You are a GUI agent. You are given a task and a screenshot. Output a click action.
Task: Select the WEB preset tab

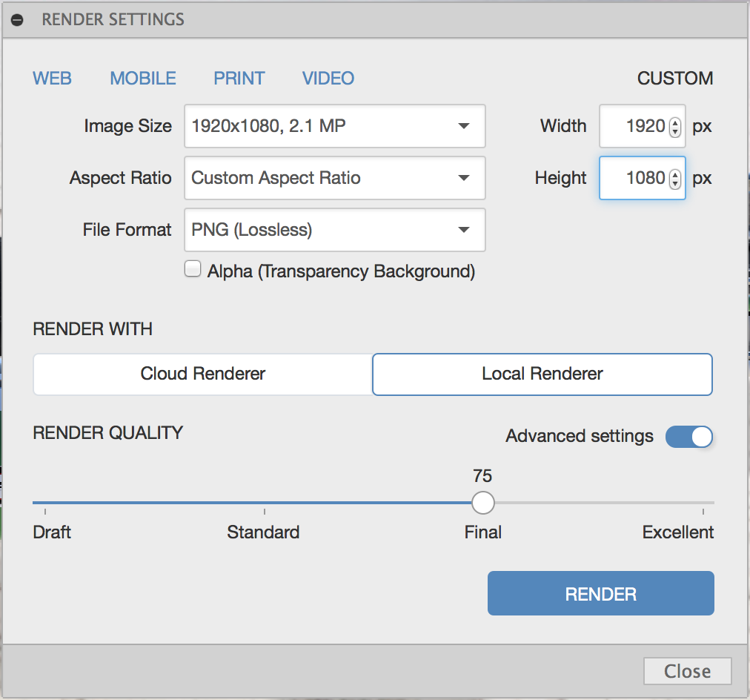[x=53, y=78]
